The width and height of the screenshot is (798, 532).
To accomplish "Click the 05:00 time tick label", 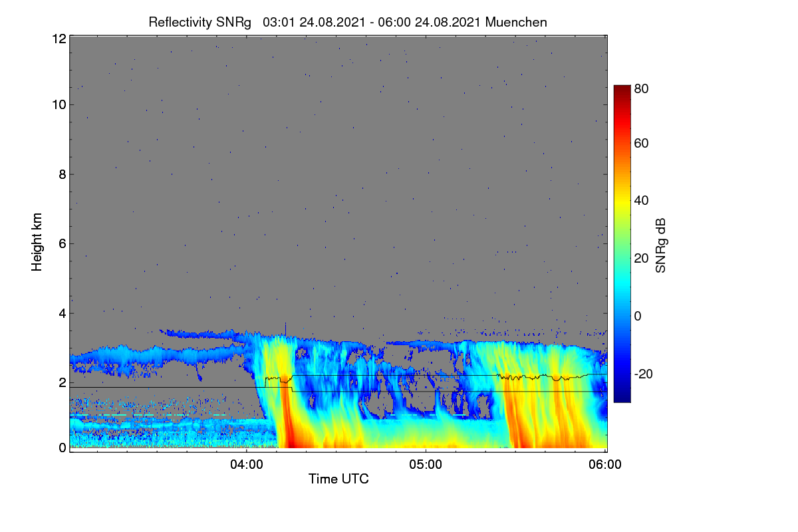I will [x=426, y=465].
